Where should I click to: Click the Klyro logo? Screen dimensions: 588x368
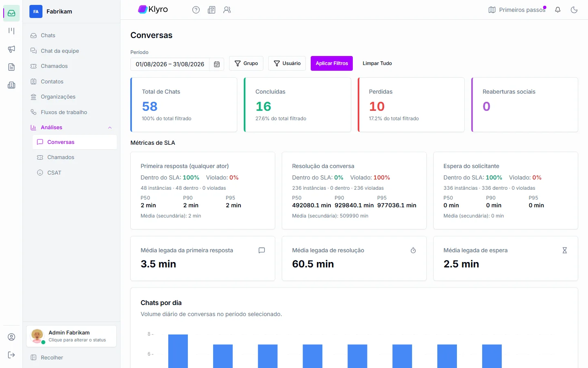153,9
